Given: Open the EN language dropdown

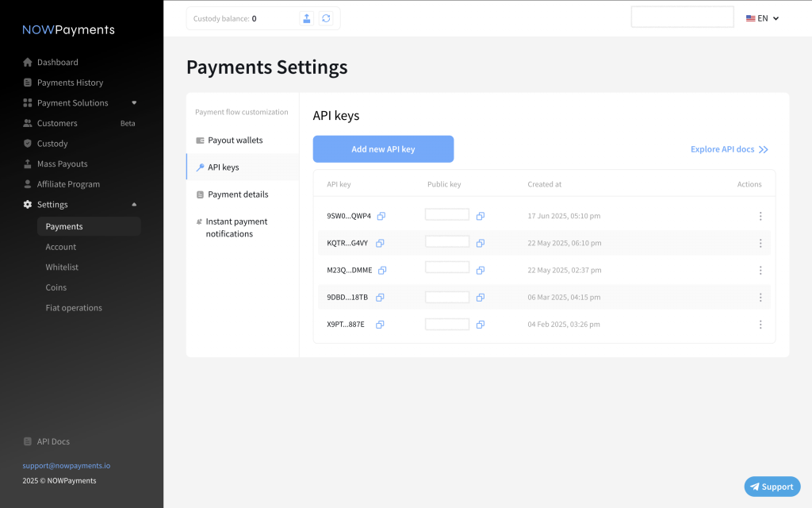Looking at the screenshot, I should [763, 18].
